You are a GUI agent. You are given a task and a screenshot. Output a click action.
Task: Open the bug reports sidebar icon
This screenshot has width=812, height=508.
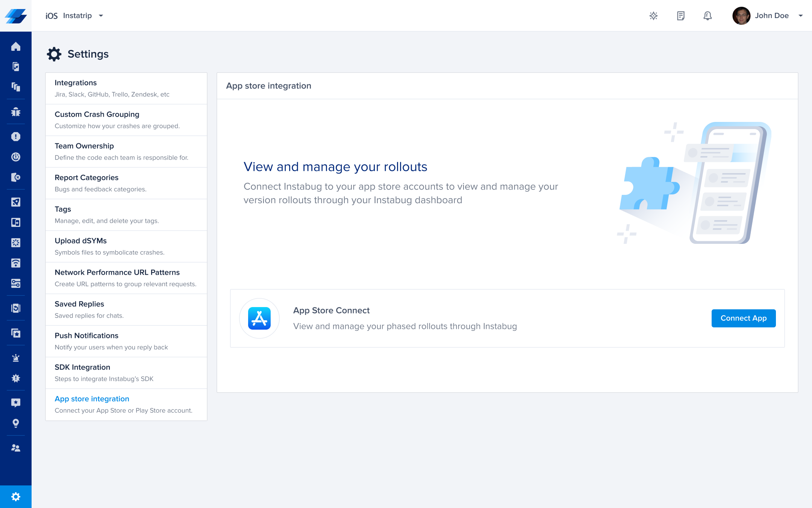[x=16, y=112]
